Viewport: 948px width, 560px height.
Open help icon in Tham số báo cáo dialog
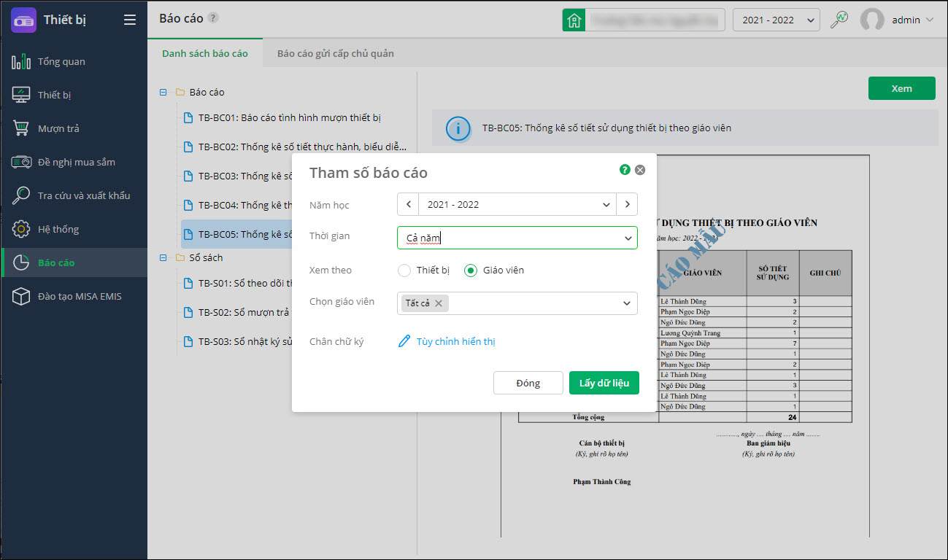coord(625,170)
